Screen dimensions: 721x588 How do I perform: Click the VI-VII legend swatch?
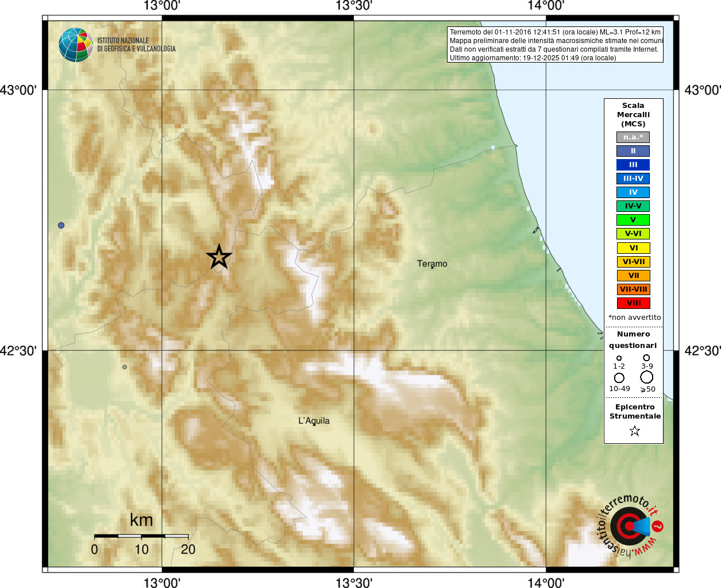click(x=633, y=262)
